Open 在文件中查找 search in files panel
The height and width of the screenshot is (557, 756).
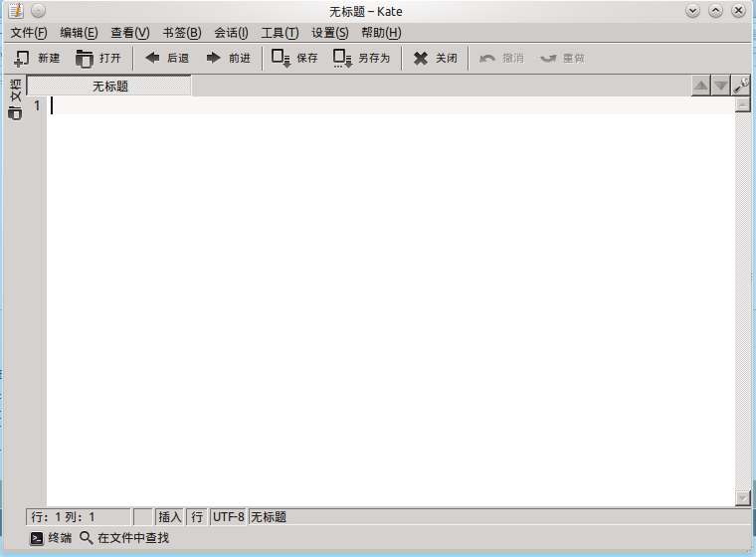[x=124, y=538]
